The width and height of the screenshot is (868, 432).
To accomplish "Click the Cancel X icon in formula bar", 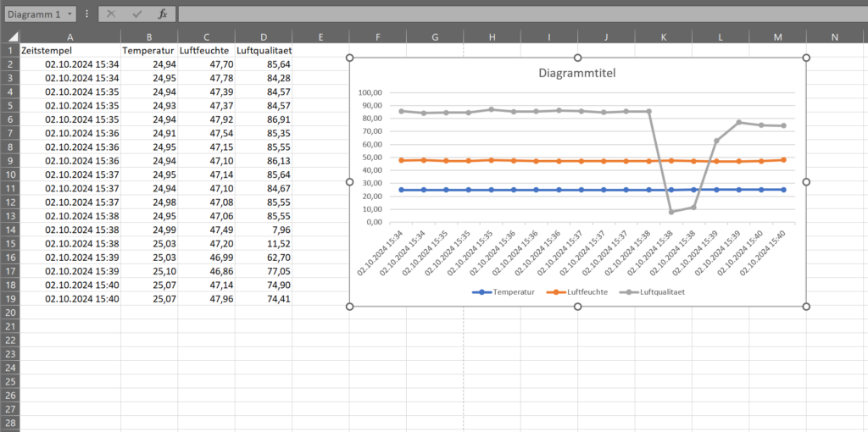I will [x=111, y=14].
